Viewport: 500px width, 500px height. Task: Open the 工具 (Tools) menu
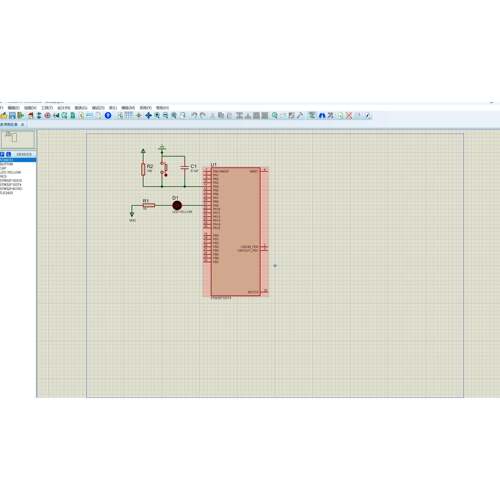[x=47, y=108]
